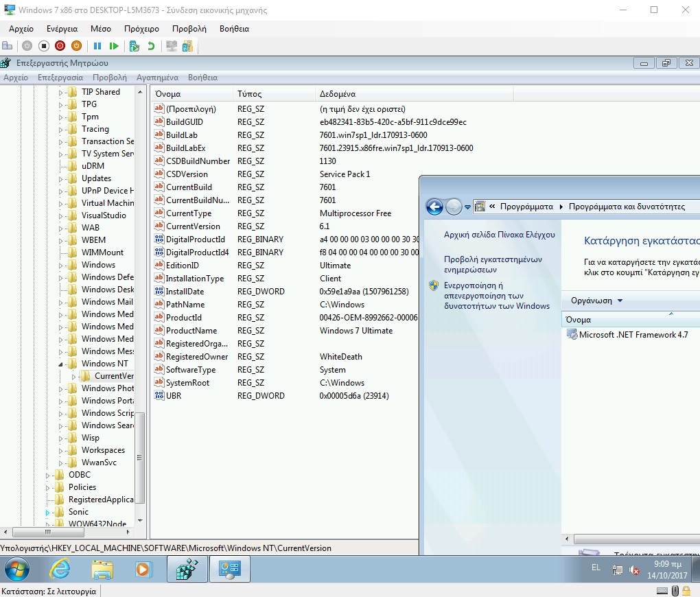This screenshot has height=597, width=700.
Task: Open Windows Explorer from the taskbar
Action: pyautogui.click(x=102, y=569)
